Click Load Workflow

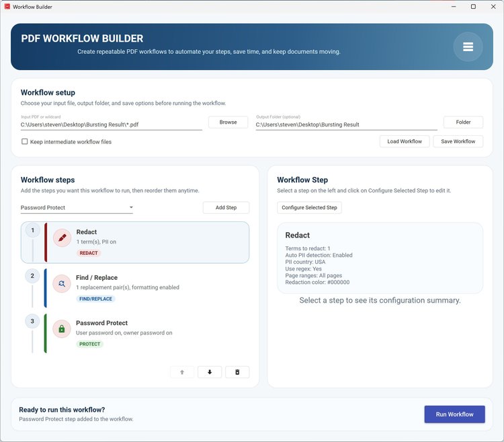405,141
